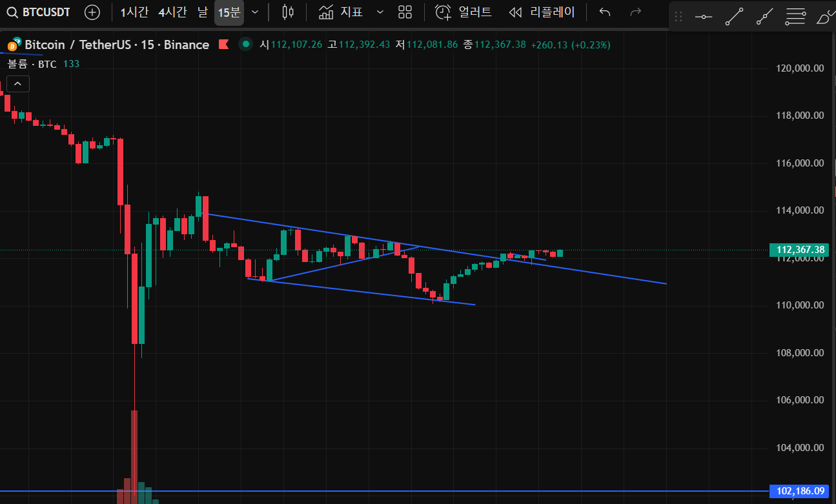This screenshot has width=836, height=504.
Task: Click the redo arrow icon
Action: click(635, 12)
